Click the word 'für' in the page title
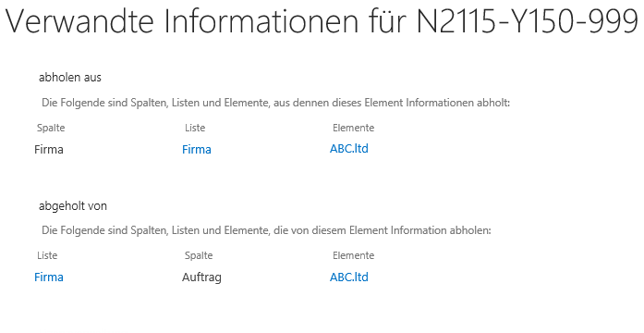644x333 pixels. pos(387,21)
